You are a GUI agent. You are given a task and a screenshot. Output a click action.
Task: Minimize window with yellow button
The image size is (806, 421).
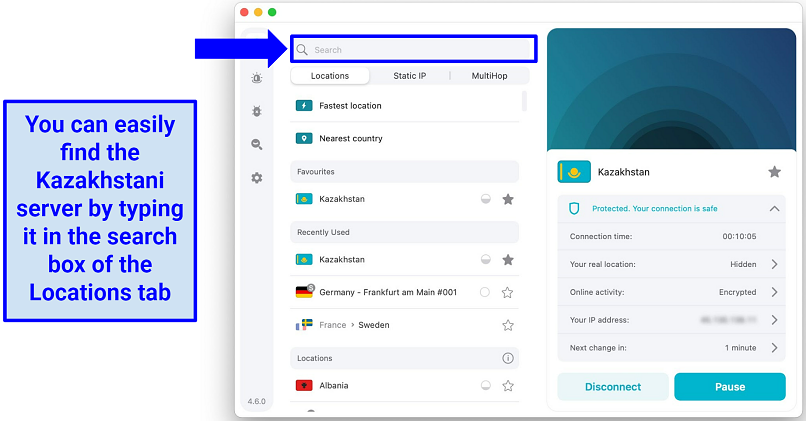(x=258, y=12)
